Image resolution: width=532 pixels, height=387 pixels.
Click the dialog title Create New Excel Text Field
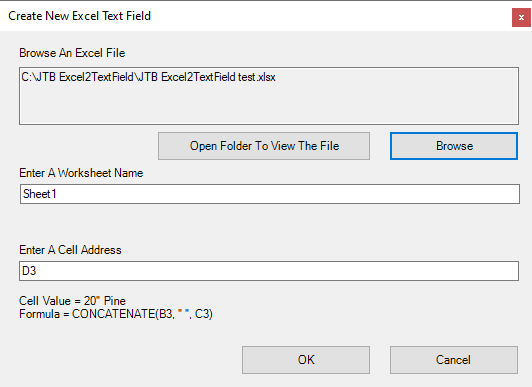pos(79,16)
